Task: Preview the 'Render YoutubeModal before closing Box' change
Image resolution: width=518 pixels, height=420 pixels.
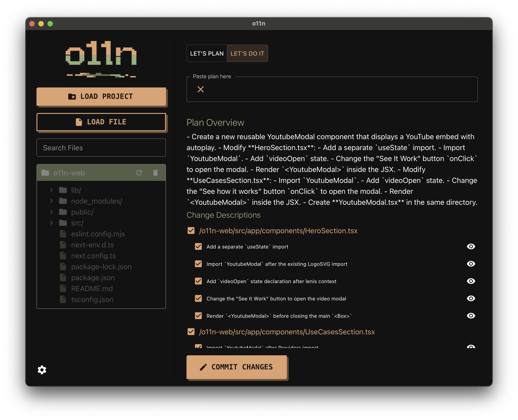Action: coord(471,316)
